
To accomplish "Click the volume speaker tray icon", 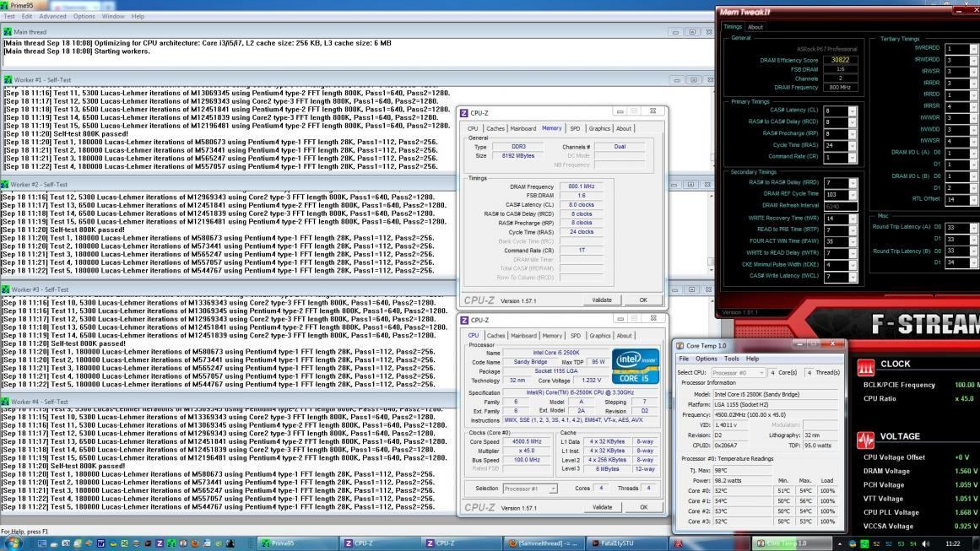I will [x=926, y=543].
